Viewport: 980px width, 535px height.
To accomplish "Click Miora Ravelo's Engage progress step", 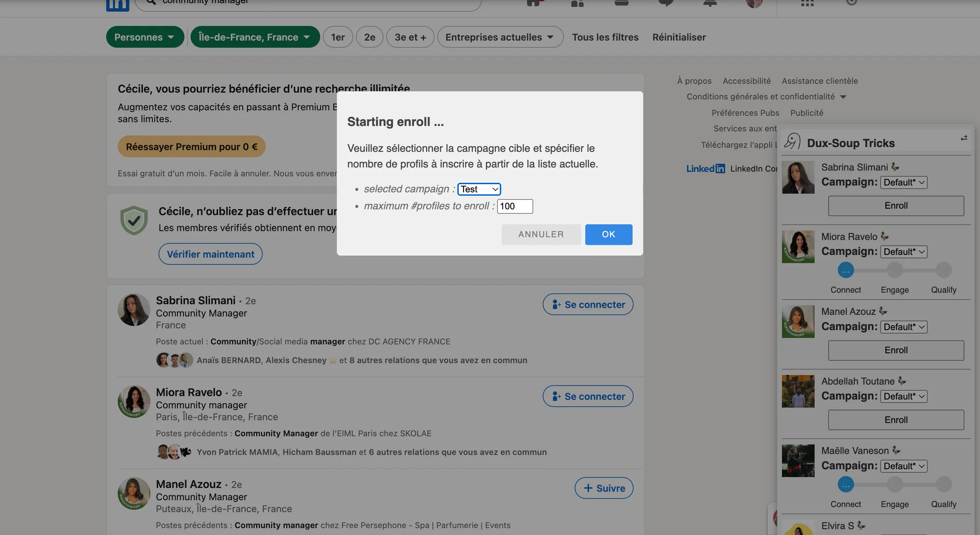I will click(x=895, y=270).
